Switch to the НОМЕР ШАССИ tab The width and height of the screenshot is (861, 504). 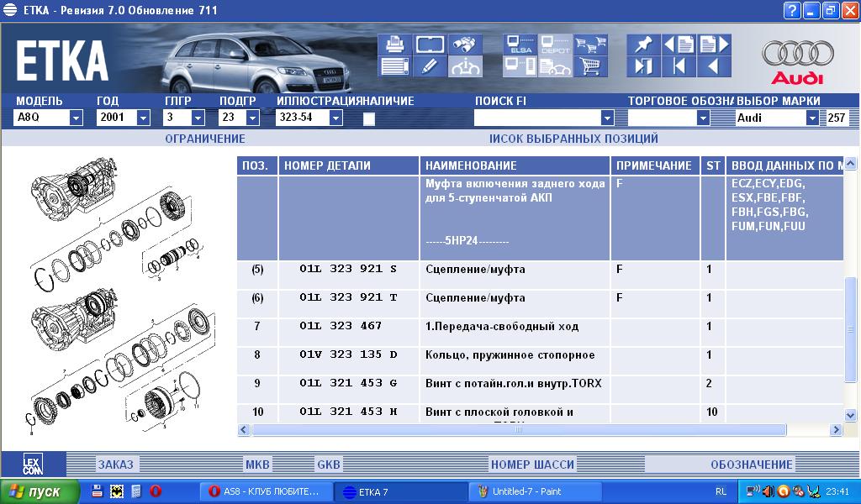point(532,465)
